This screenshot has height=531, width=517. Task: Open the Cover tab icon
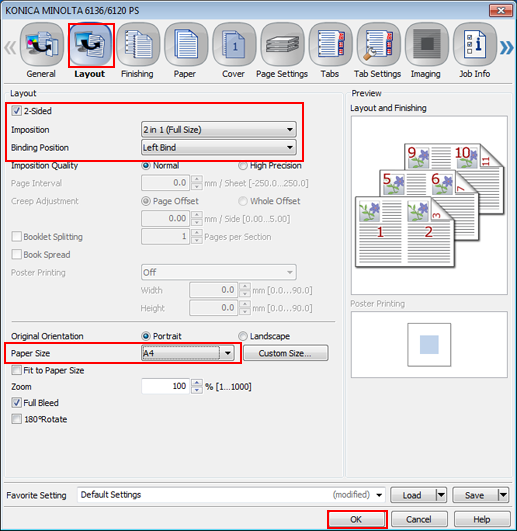click(x=234, y=44)
